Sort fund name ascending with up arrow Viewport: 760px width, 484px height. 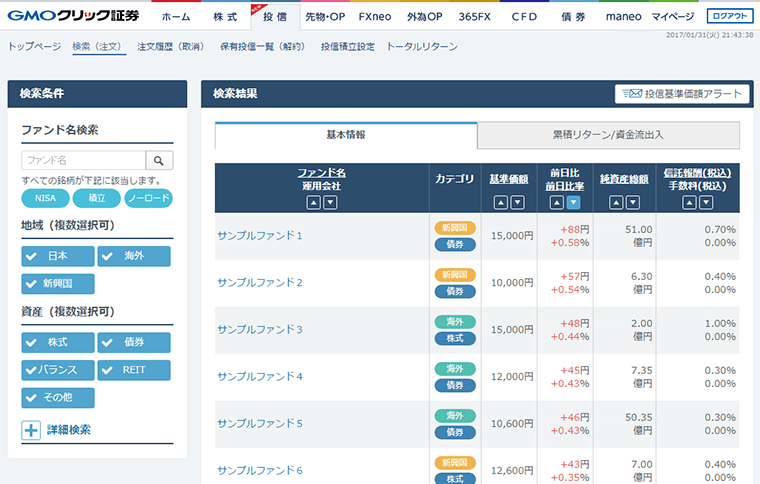313,203
